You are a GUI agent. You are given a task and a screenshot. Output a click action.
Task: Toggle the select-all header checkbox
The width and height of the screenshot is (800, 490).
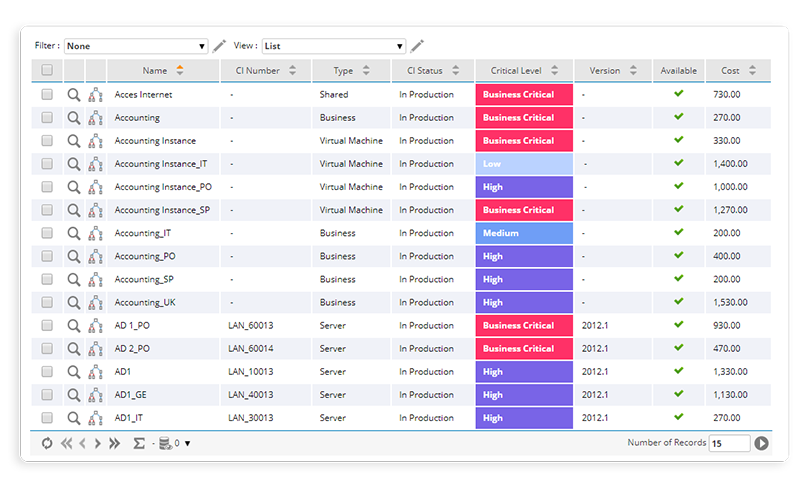(x=47, y=70)
